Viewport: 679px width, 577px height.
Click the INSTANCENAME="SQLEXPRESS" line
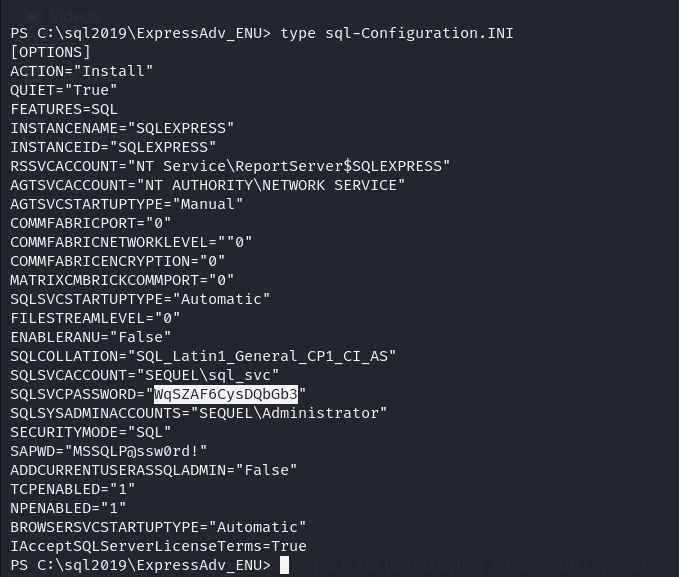(122, 128)
